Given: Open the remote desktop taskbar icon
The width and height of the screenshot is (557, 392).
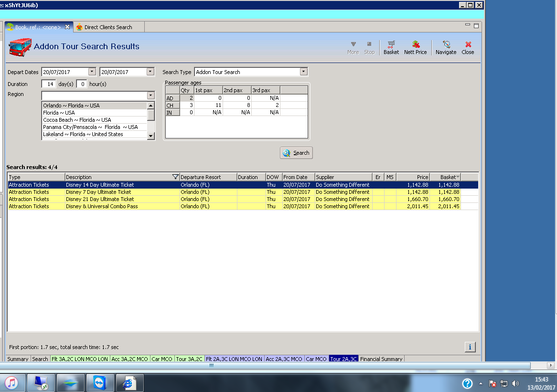Looking at the screenshot, I should tap(41, 383).
